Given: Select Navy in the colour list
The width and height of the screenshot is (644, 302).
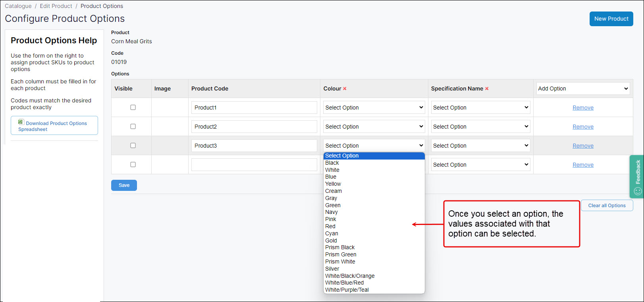Looking at the screenshot, I should tap(332, 212).
